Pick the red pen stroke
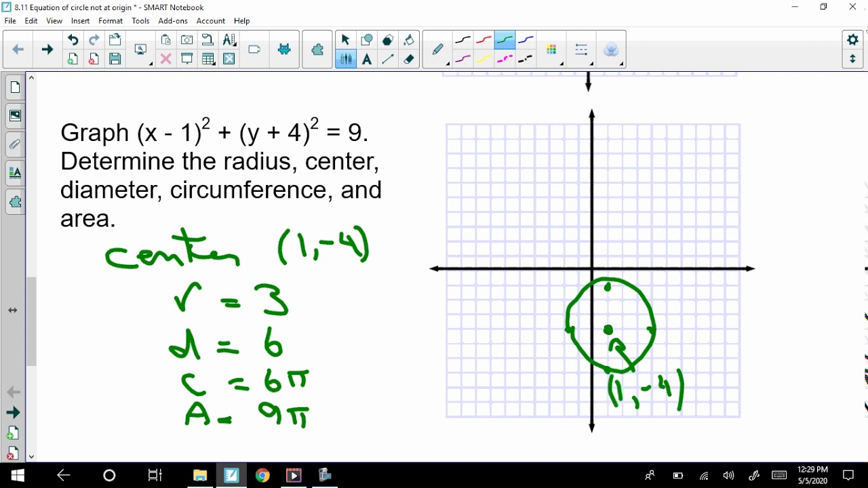 484,40
